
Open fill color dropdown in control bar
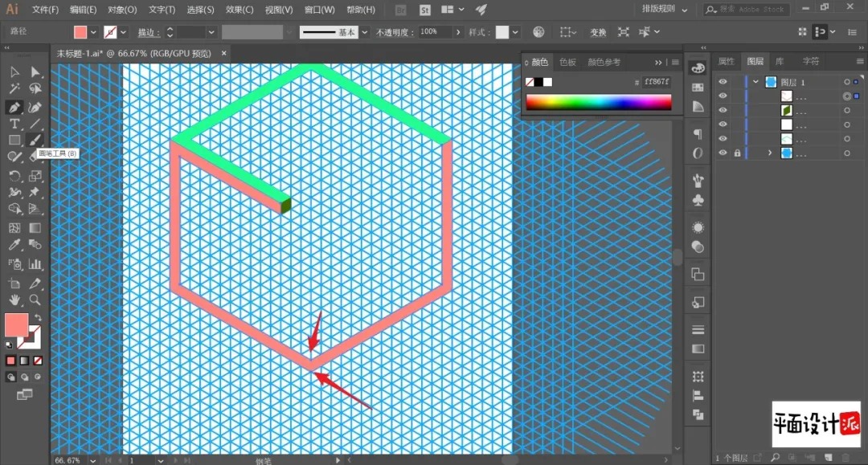[93, 32]
